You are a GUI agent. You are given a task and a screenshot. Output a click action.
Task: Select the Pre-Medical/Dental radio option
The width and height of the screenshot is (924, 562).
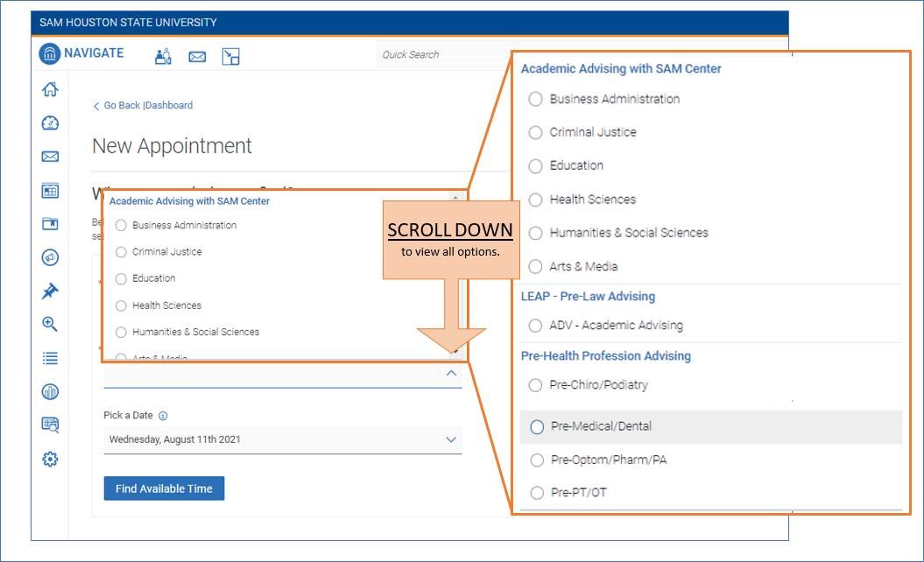click(x=537, y=427)
